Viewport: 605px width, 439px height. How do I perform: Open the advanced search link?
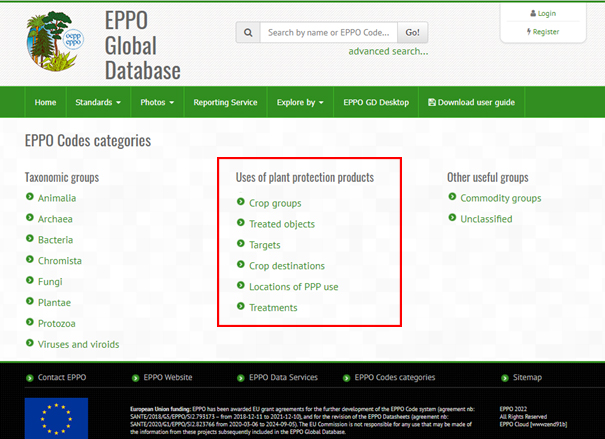click(388, 51)
